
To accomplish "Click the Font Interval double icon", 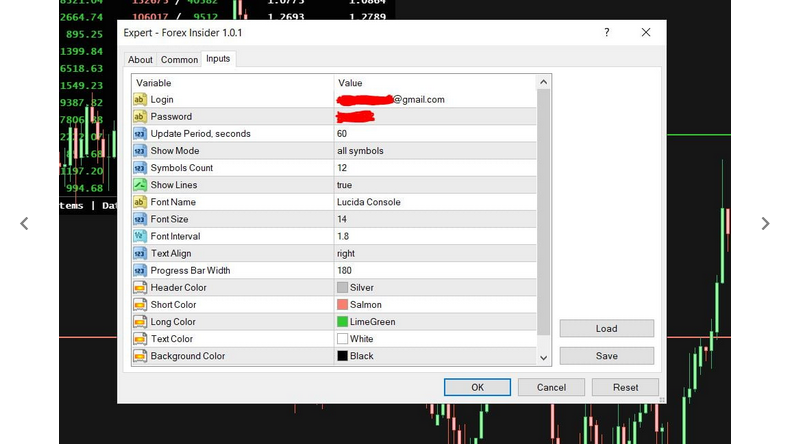I will coord(140,236).
